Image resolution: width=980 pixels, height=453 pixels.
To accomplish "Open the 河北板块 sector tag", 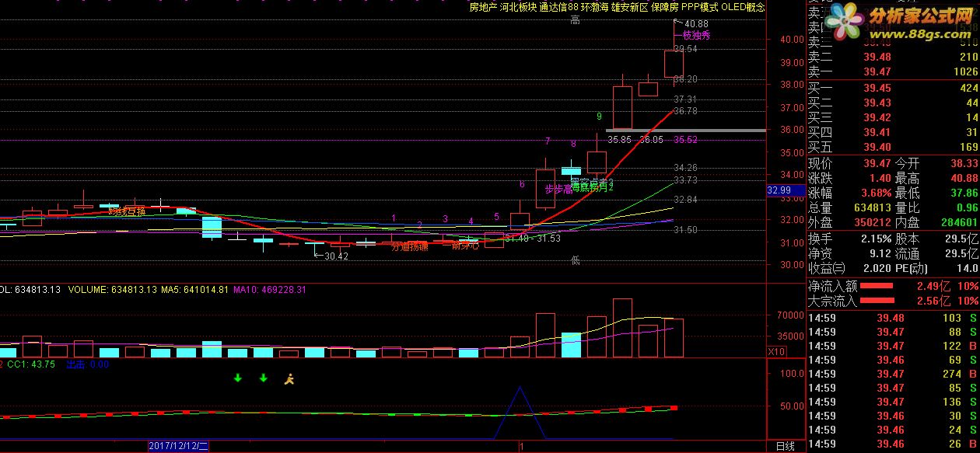I will (519, 7).
